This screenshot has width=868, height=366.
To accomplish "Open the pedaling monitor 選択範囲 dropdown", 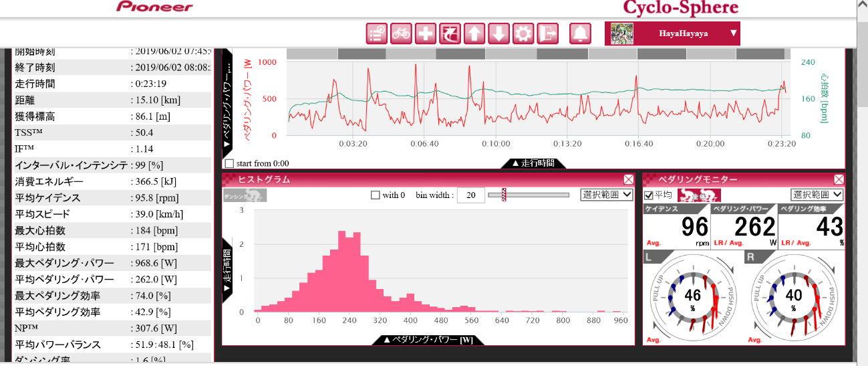I will point(817,195).
